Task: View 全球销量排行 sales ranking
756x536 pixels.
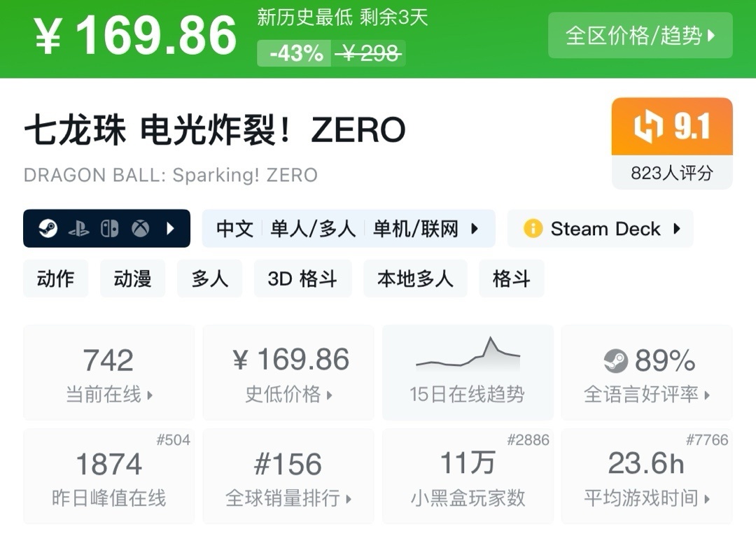Action: [288, 477]
